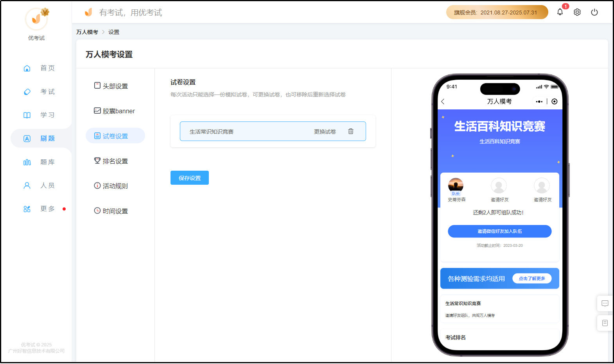
Task: Open the 学习 book icon in sidebar
Action: coord(27,115)
